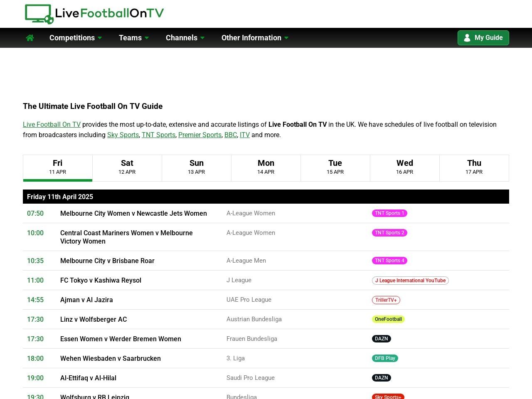This screenshot has width=532, height=399.
Task: Click the LiveFootballOnTV logo
Action: tap(94, 14)
